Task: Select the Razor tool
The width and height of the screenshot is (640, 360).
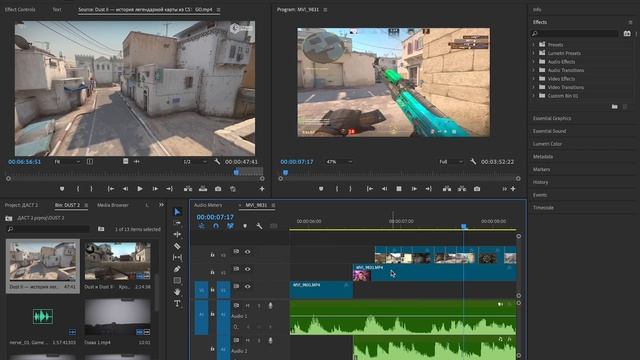Action: pos(177,246)
